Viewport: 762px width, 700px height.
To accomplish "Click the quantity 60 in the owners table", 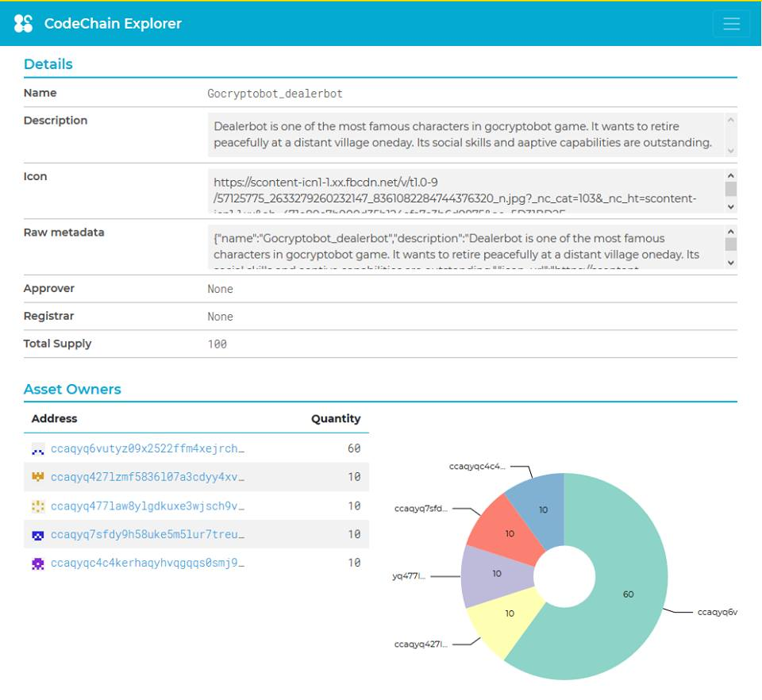I will point(354,448).
